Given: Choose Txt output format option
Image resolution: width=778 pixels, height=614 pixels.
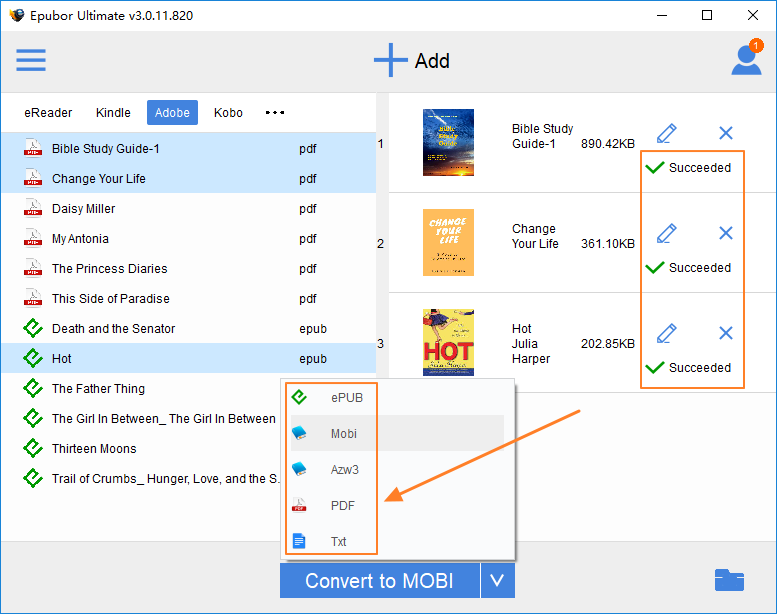Looking at the screenshot, I should pyautogui.click(x=339, y=541).
